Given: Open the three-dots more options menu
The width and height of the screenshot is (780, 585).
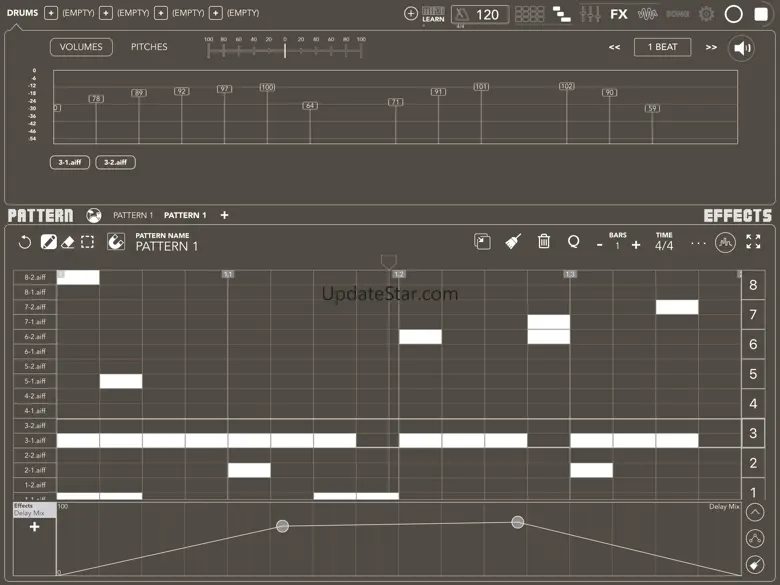Looking at the screenshot, I should point(698,243).
